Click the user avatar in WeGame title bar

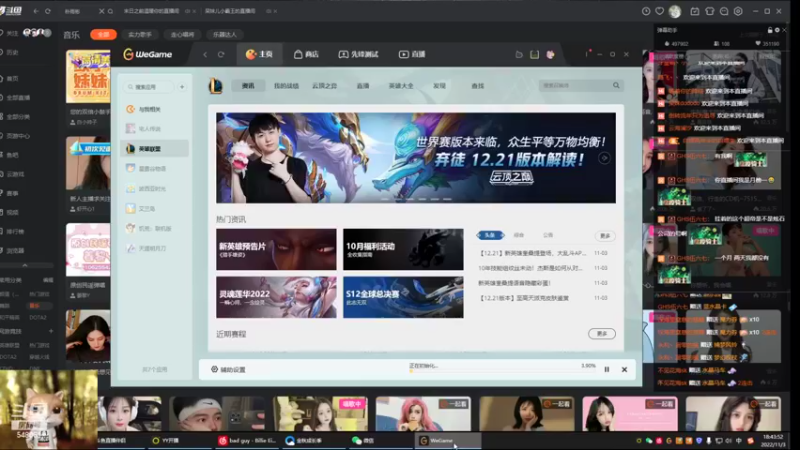click(x=551, y=54)
